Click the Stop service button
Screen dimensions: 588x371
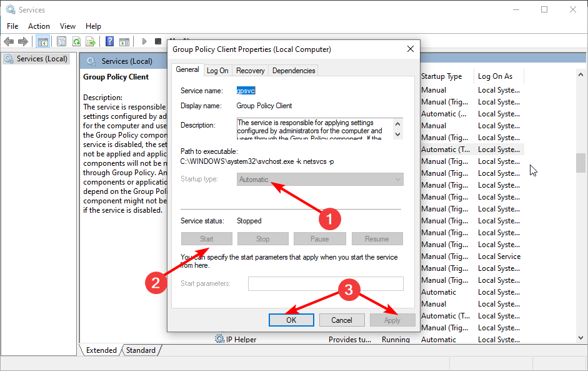tap(263, 239)
